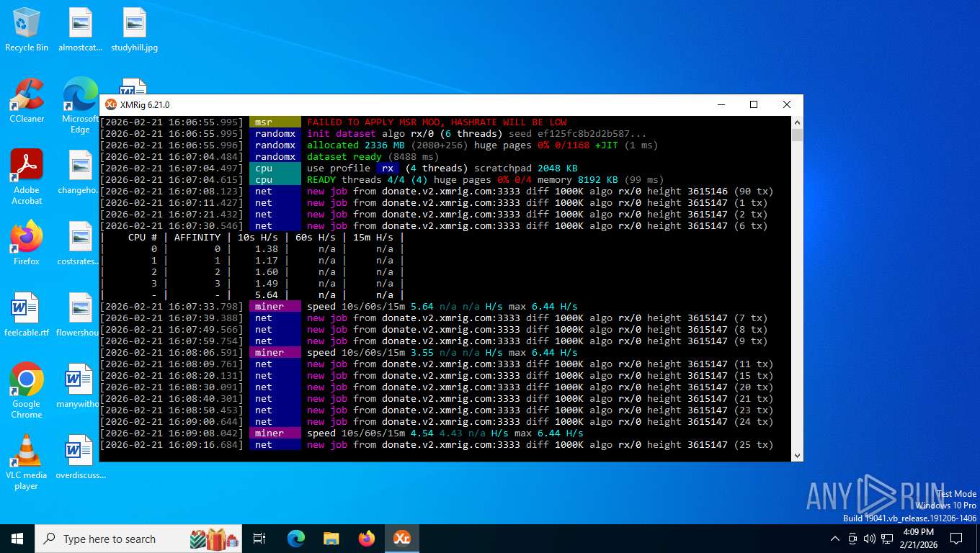
Task: Show hidden system tray icons
Action: pos(835,539)
